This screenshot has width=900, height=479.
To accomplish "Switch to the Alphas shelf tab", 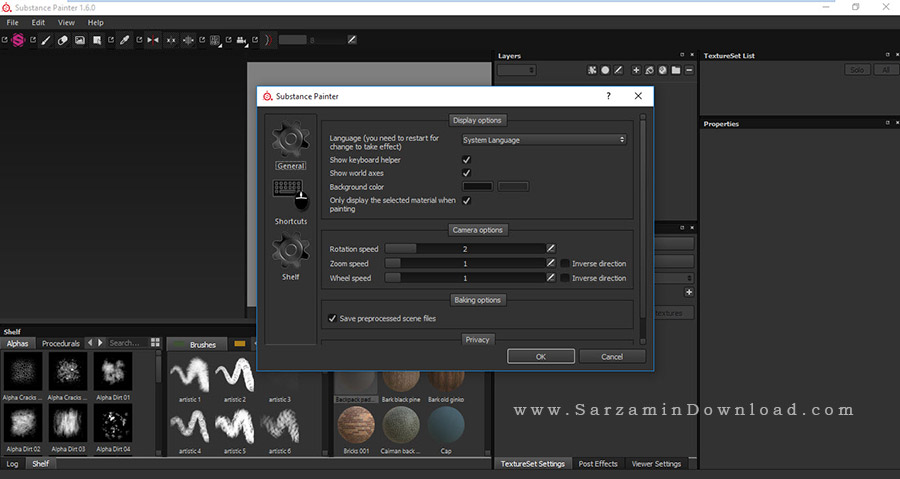I will [x=17, y=343].
